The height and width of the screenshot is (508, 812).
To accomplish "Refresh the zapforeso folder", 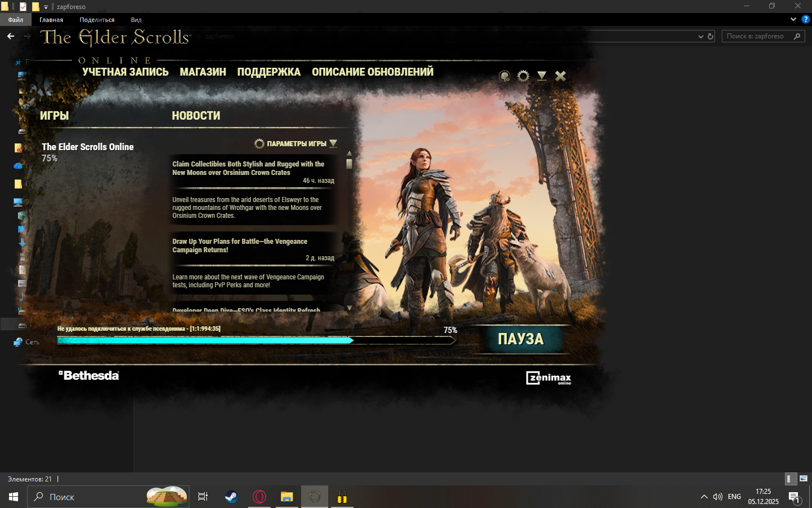I will 710,36.
